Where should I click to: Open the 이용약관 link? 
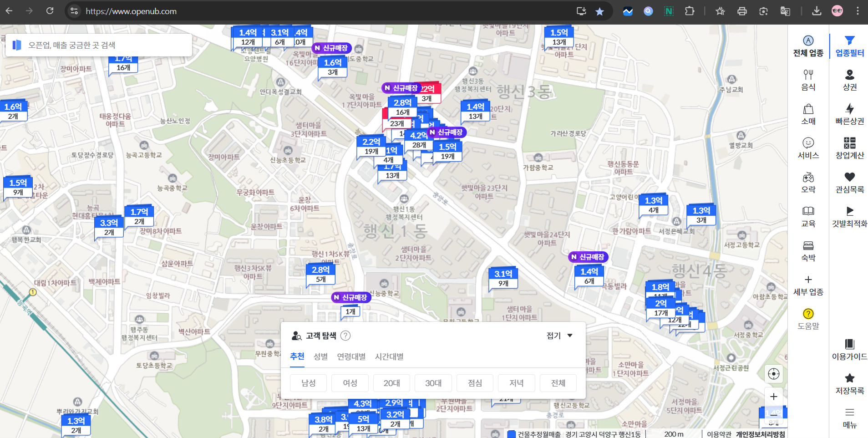[719, 434]
